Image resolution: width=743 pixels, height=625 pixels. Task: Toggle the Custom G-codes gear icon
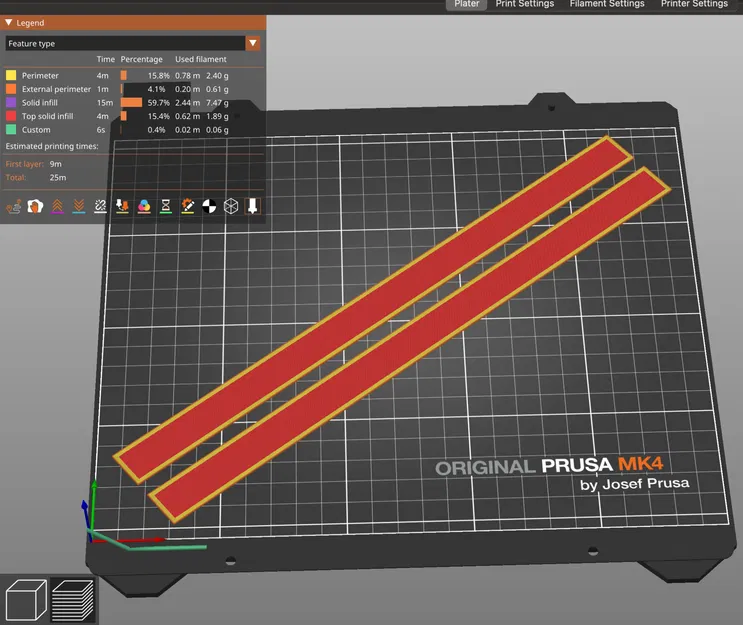(x=188, y=207)
